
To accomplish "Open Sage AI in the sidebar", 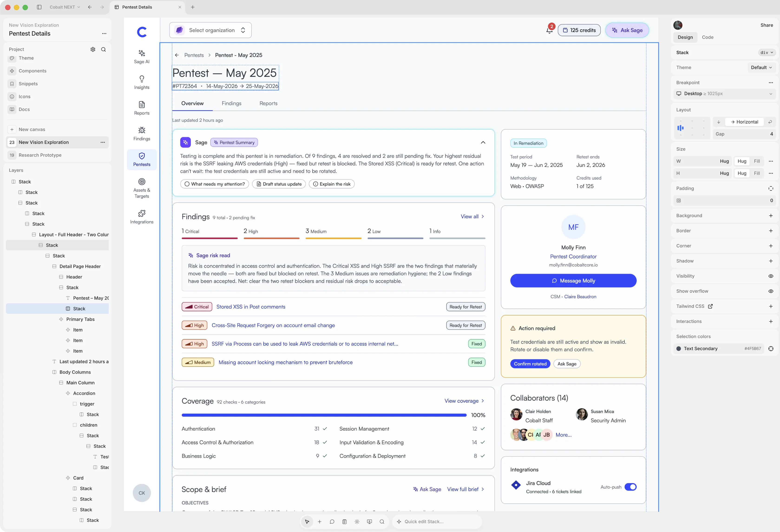I will tap(142, 57).
